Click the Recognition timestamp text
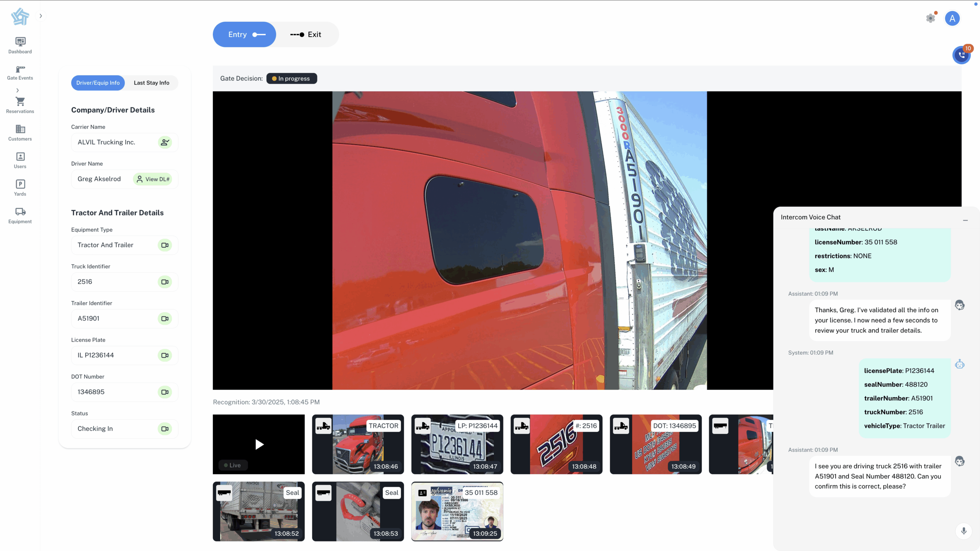The width and height of the screenshot is (980, 551). [266, 402]
